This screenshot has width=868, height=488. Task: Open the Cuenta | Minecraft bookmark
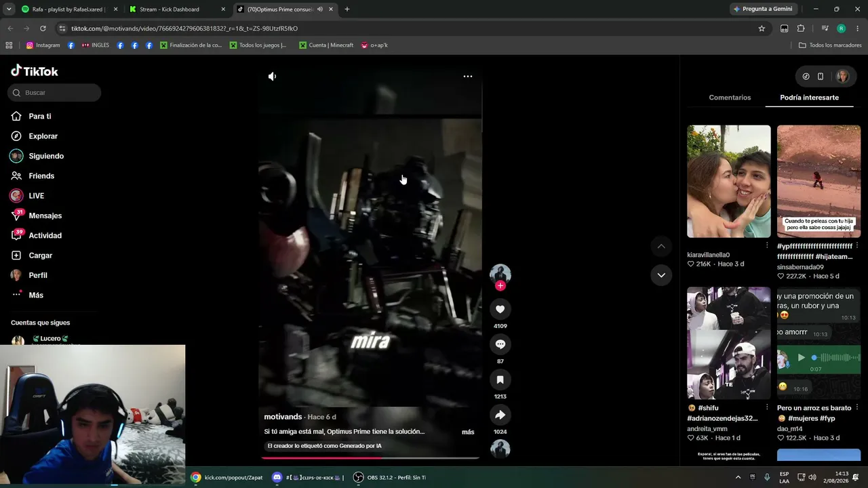coord(326,45)
